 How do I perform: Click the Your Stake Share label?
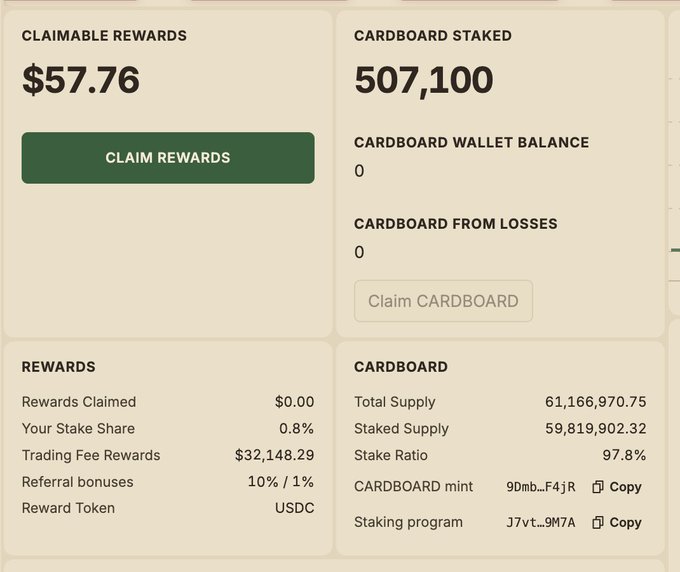coord(78,428)
